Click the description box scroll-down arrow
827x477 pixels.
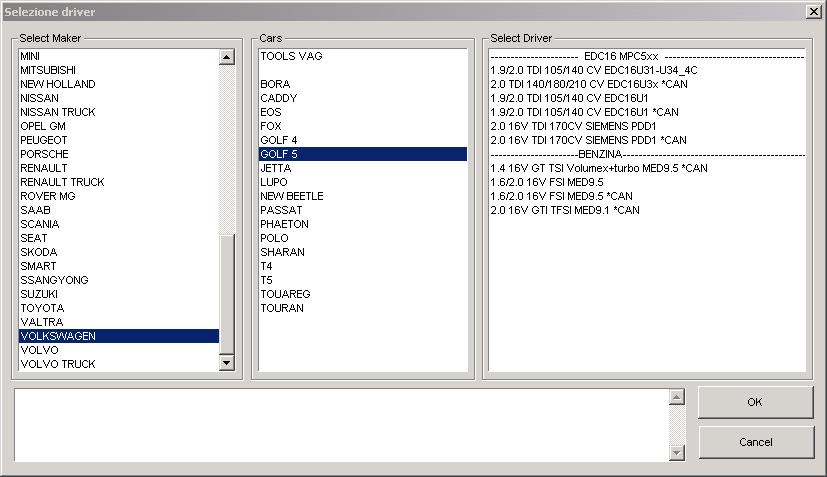(x=677, y=453)
